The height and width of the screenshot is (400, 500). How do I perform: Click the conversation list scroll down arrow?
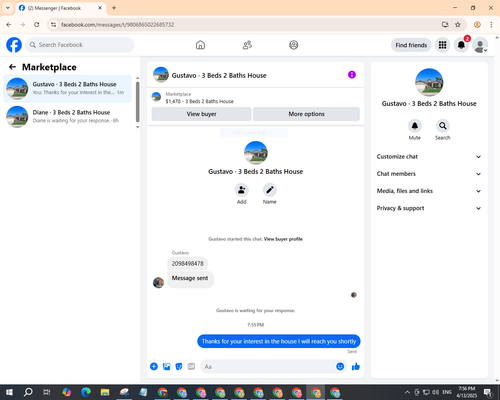pos(137,127)
